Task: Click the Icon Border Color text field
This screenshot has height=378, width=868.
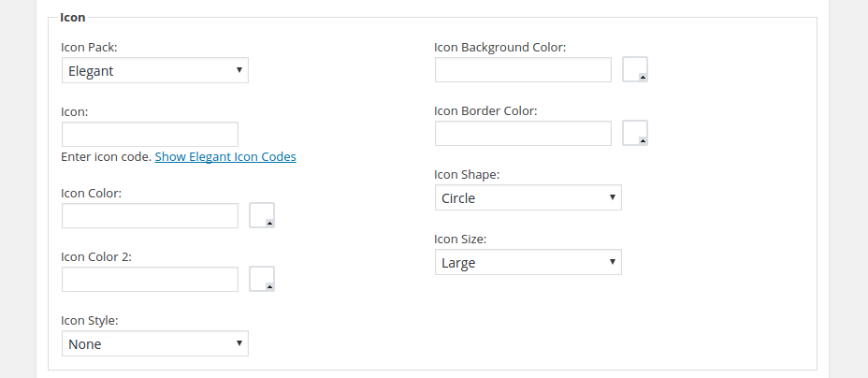Action: coord(523,133)
